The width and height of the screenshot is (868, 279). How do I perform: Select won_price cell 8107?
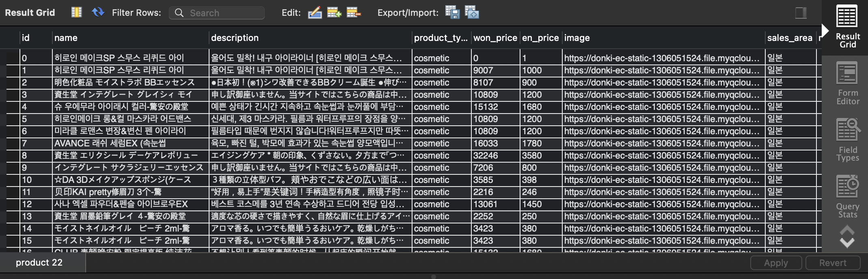click(x=495, y=82)
